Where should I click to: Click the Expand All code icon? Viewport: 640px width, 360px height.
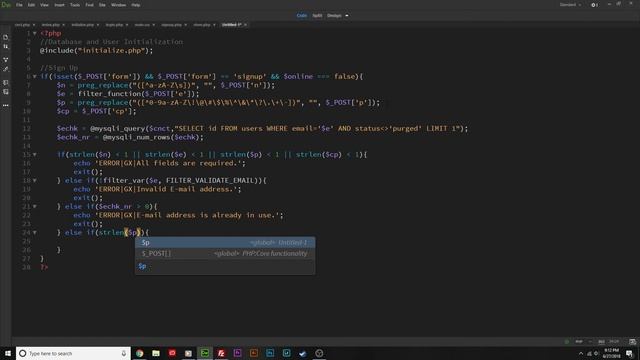6,60
